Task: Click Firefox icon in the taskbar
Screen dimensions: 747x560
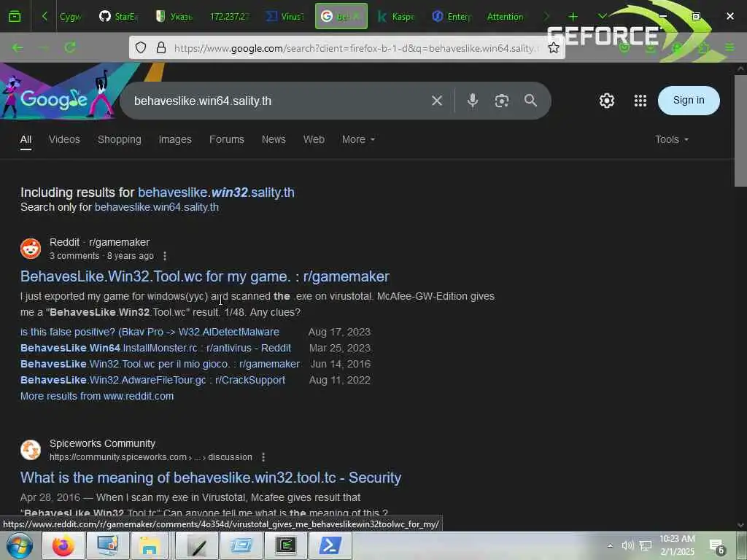Action: 63,545
